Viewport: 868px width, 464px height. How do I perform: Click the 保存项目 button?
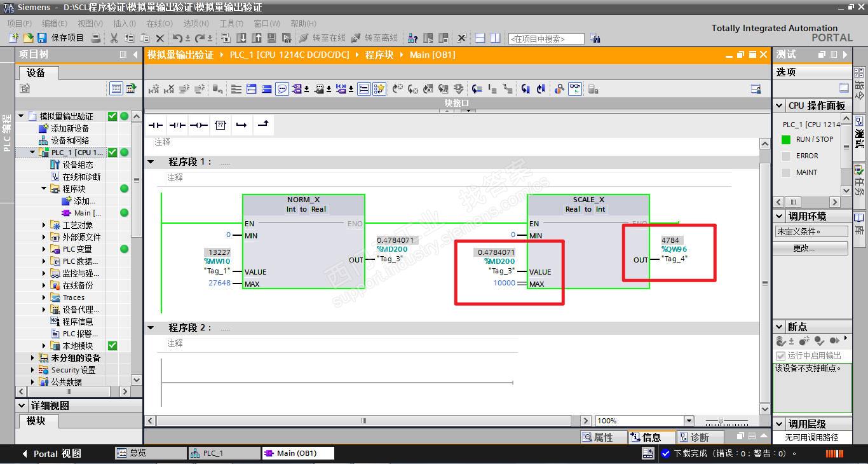click(61, 38)
